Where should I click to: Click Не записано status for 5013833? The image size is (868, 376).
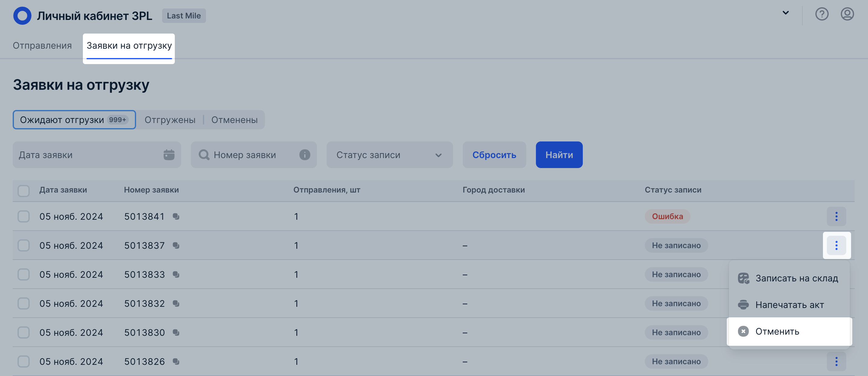(x=676, y=274)
